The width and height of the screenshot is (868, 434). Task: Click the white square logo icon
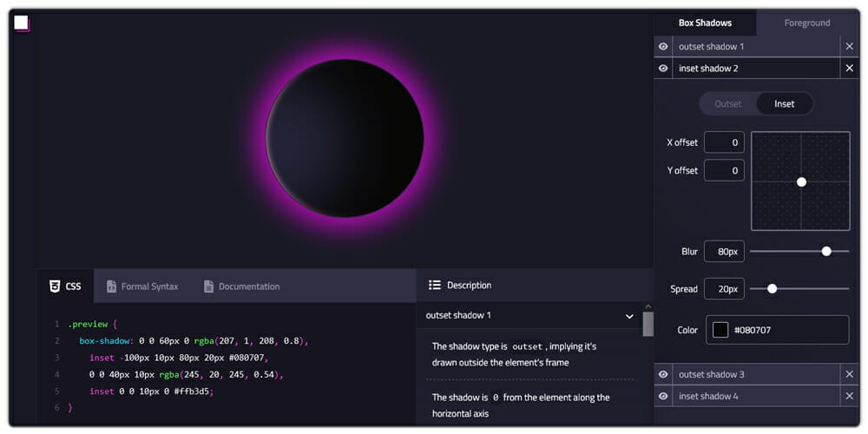pyautogui.click(x=22, y=23)
